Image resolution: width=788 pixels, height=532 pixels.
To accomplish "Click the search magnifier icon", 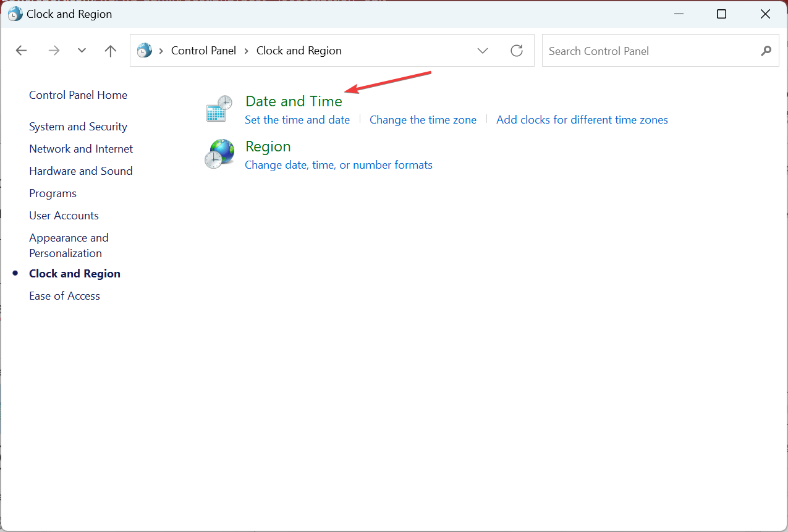I will click(766, 51).
